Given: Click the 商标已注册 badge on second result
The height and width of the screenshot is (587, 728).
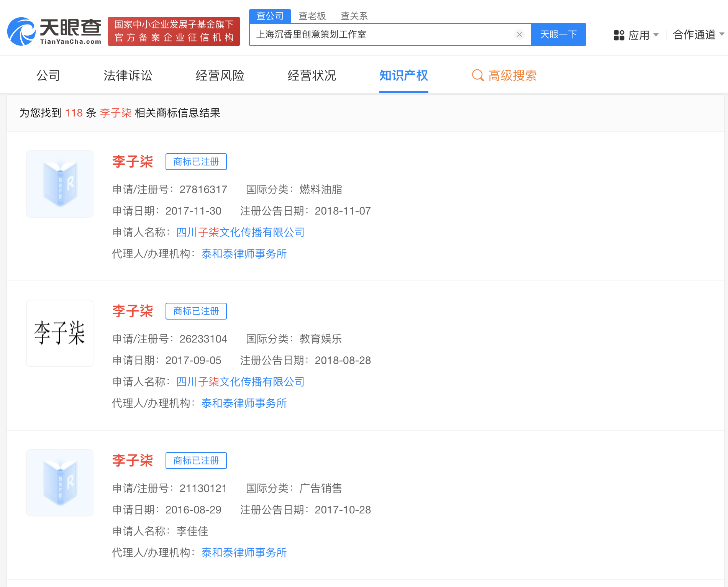Looking at the screenshot, I should tap(196, 311).
